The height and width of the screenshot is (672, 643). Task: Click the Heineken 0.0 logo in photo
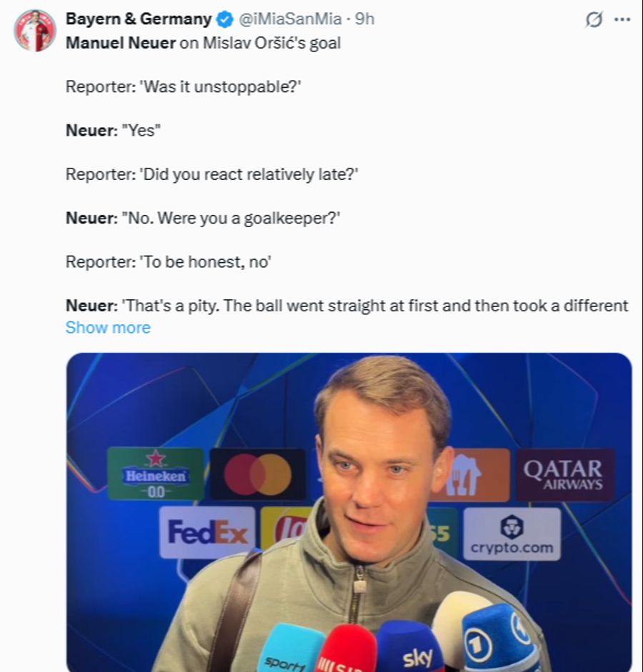[x=155, y=473]
